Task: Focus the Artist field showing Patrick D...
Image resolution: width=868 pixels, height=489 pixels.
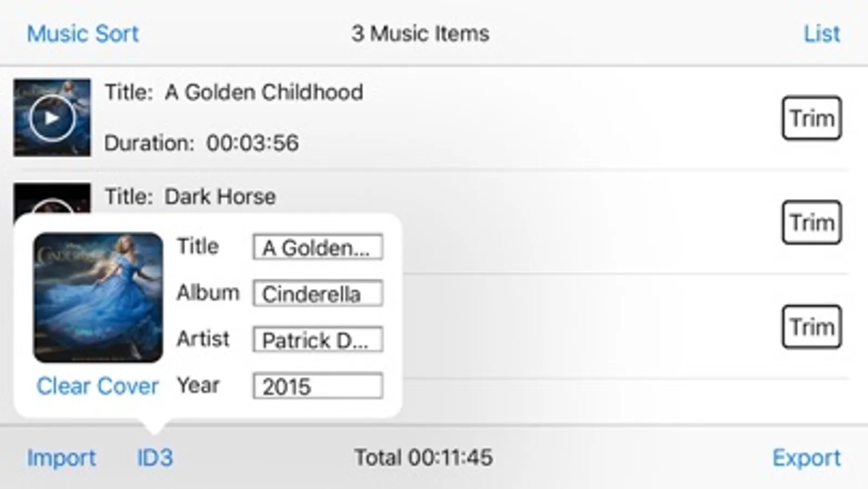Action: pos(318,340)
